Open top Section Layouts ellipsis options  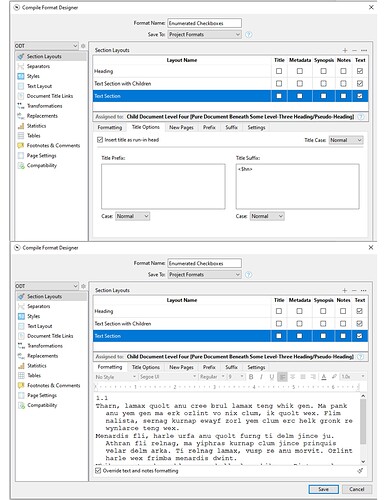tap(364, 50)
